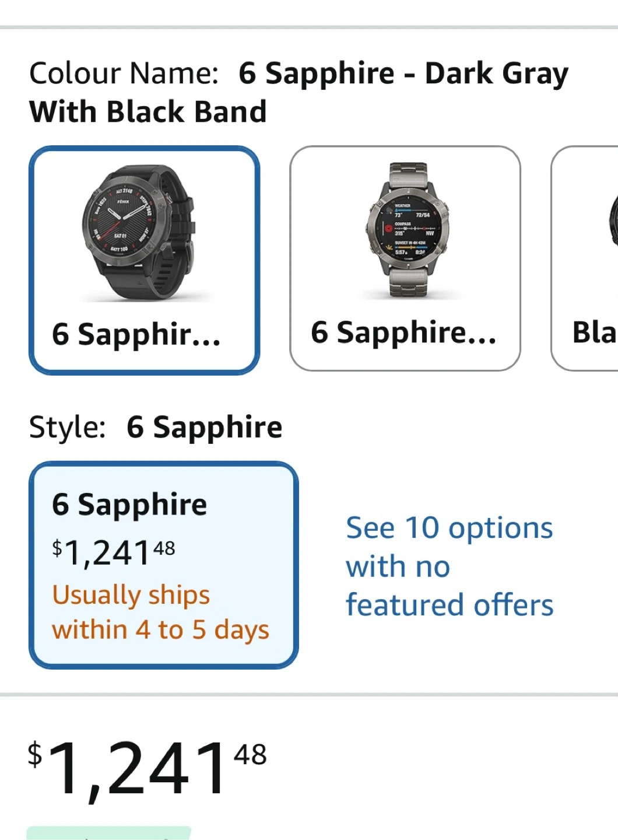Tap the "With Black Band" heading line

[x=148, y=112]
